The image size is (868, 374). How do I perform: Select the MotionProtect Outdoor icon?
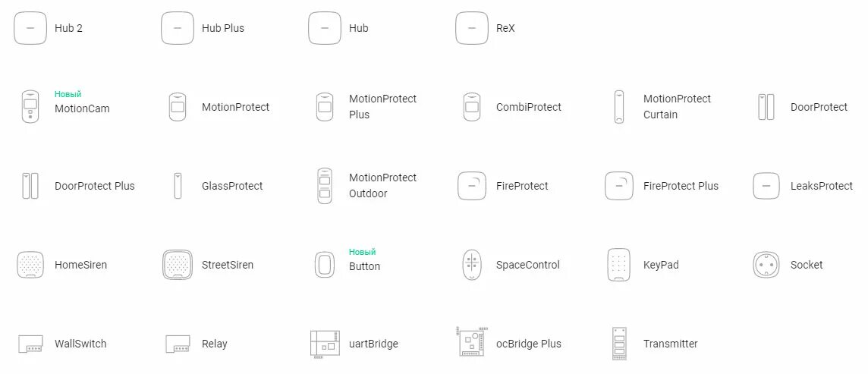pyautogui.click(x=325, y=186)
